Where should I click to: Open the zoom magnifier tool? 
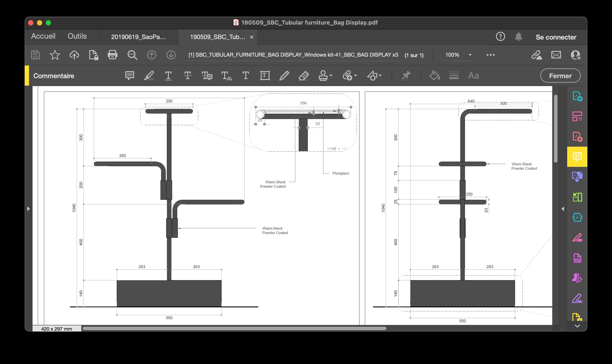[x=132, y=55]
